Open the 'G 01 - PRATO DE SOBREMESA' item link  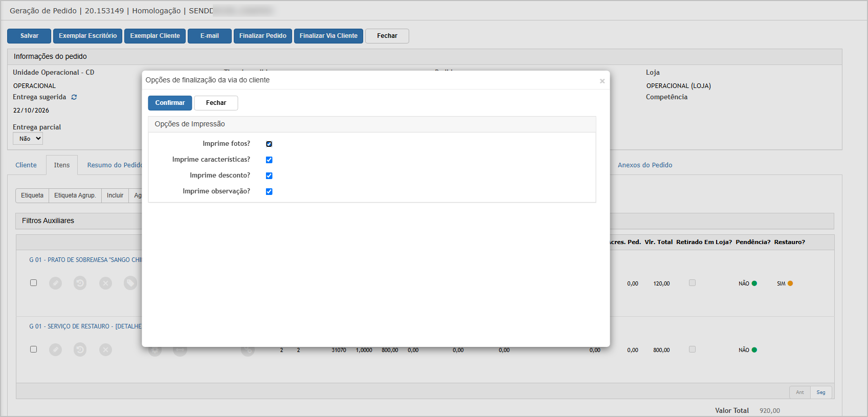pos(85,260)
